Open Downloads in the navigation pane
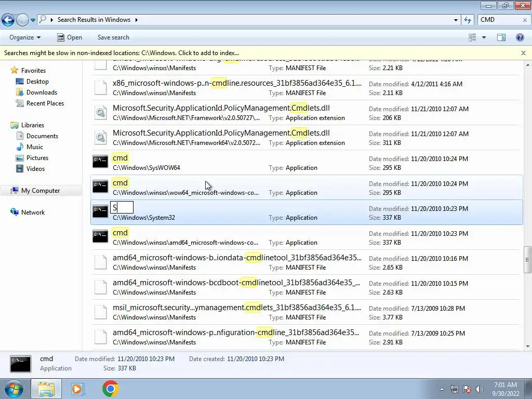 pyautogui.click(x=42, y=92)
